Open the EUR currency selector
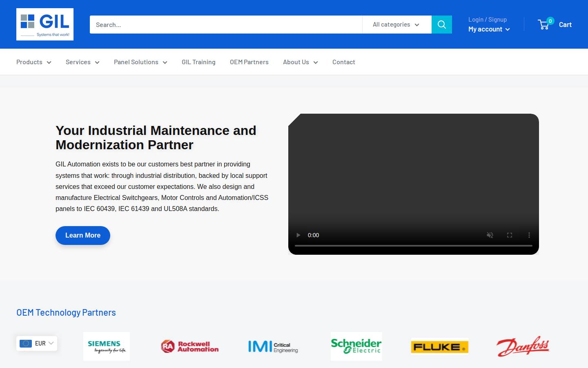This screenshot has width=588, height=368. pos(37,343)
